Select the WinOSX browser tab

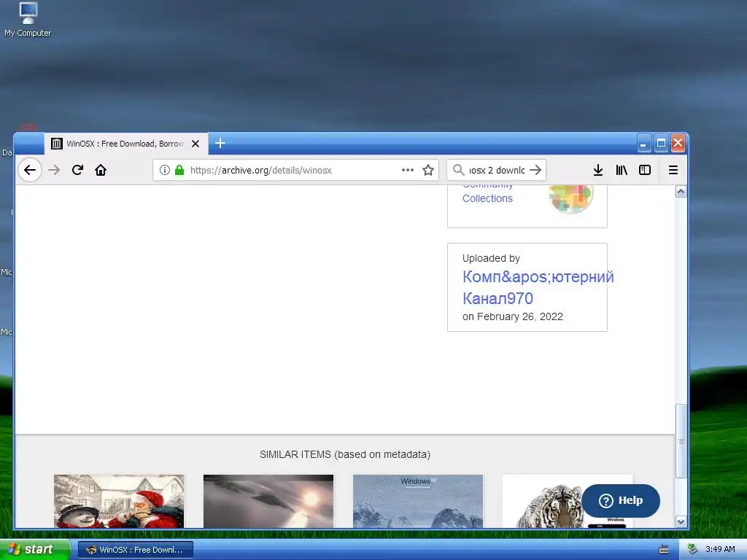pyautogui.click(x=126, y=144)
